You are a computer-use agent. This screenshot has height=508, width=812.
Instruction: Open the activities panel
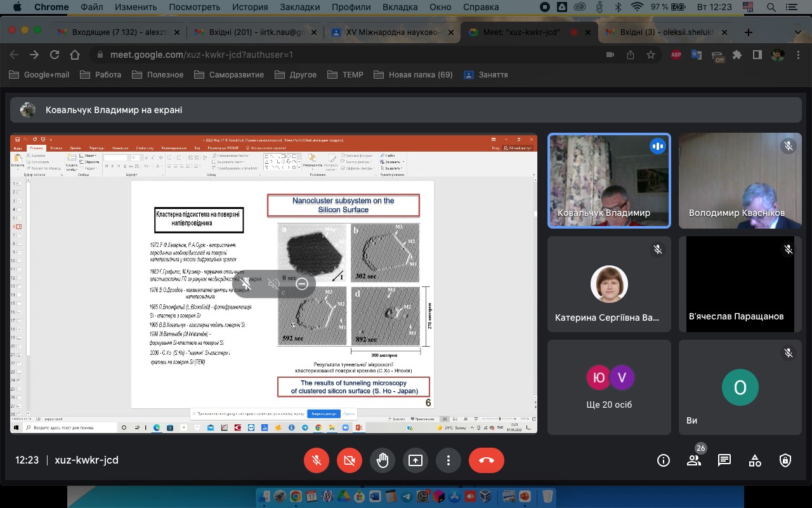[755, 460]
